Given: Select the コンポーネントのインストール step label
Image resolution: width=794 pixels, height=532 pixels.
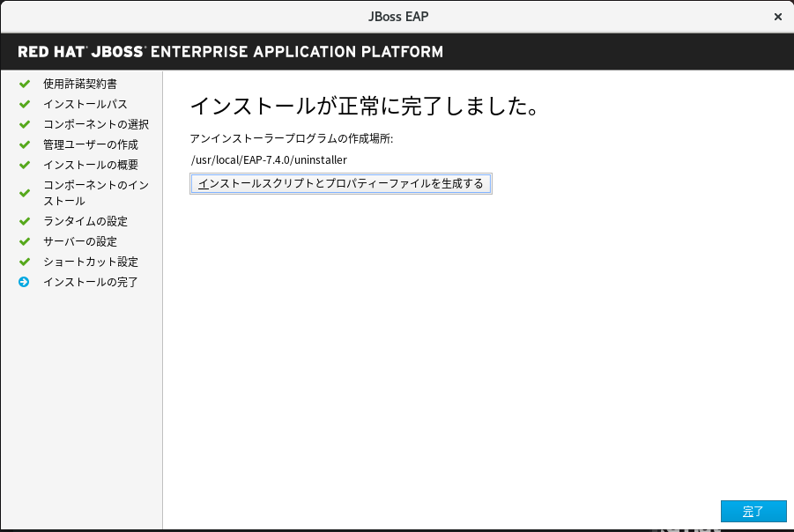Looking at the screenshot, I should 96,193.
